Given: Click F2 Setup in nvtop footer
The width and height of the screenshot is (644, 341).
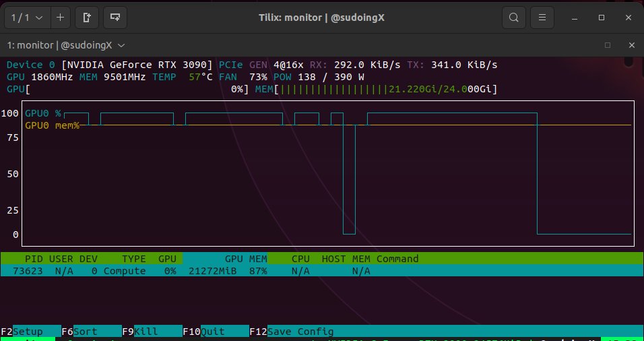Looking at the screenshot, I should click(x=31, y=331).
